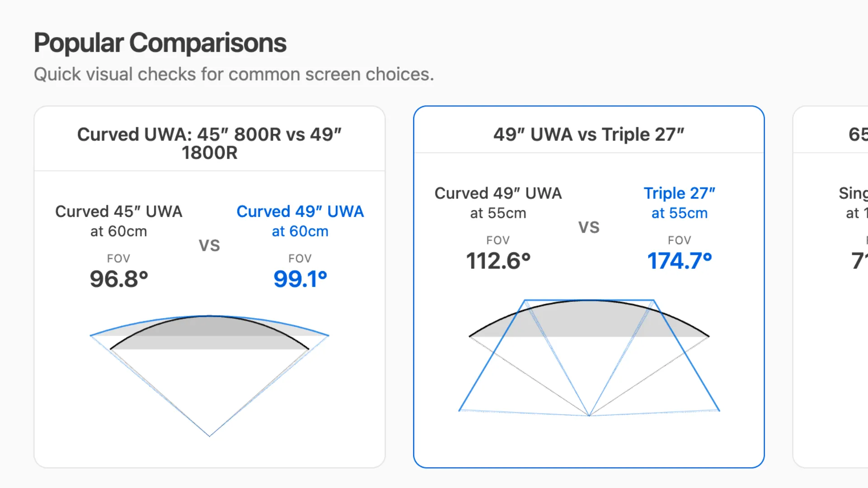
Task: Click the Popular Comparisons heading
Action: pyautogui.click(x=160, y=43)
